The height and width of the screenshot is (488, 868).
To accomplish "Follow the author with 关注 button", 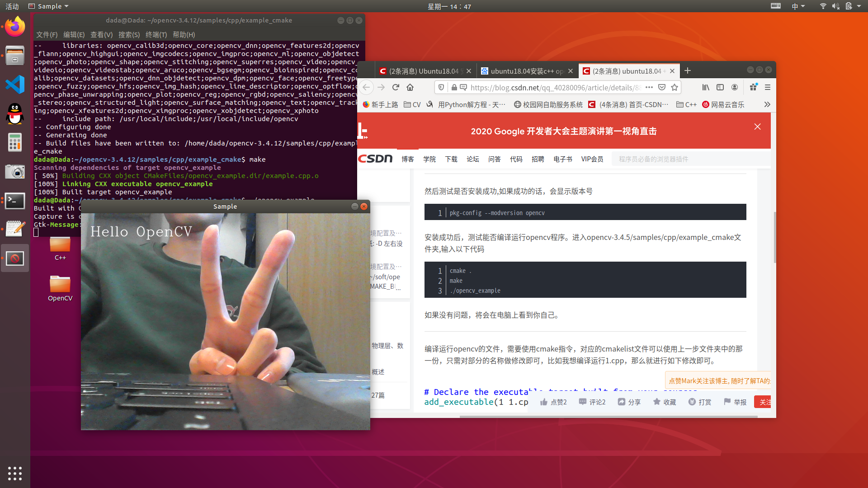I will [x=763, y=402].
